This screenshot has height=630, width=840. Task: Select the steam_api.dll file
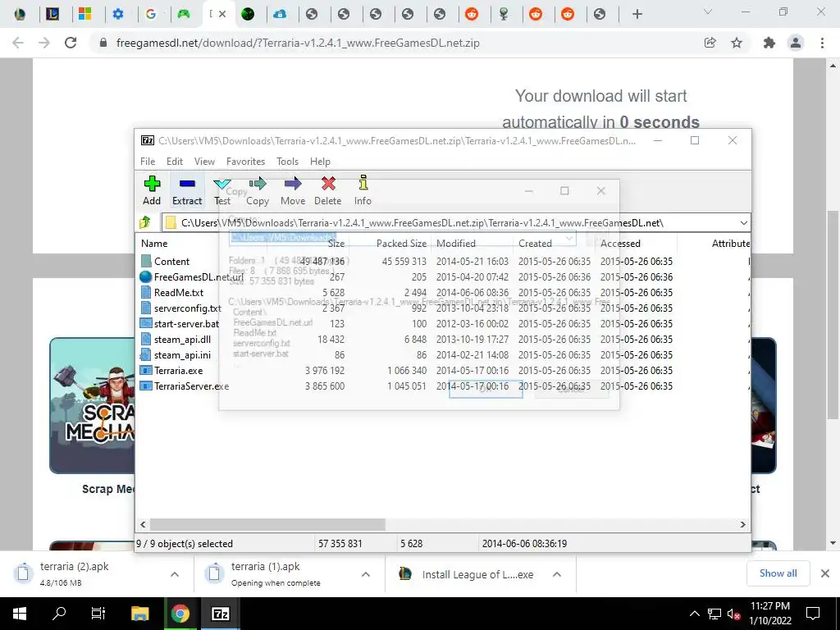(x=182, y=339)
